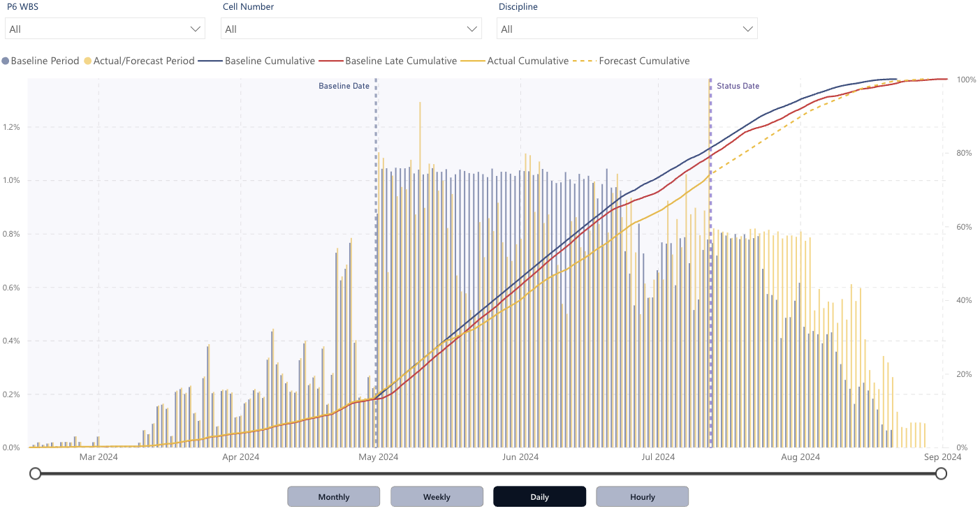Click the Status Date label on the chart
Image resolution: width=980 pixels, height=511 pixels.
coord(738,86)
